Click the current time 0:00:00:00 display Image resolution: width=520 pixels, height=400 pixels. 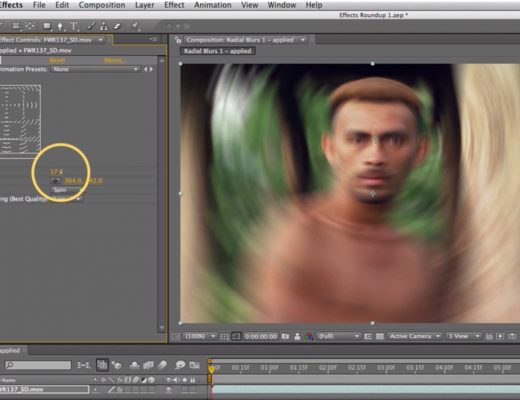point(261,336)
